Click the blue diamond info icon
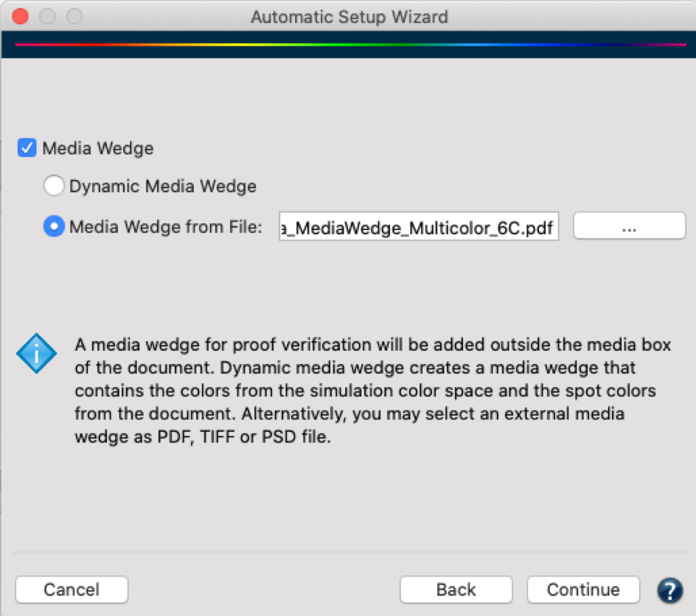Image resolution: width=696 pixels, height=616 pixels. (36, 354)
